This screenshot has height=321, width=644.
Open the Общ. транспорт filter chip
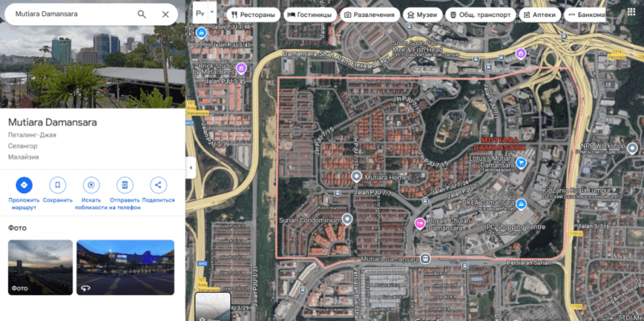click(x=481, y=14)
